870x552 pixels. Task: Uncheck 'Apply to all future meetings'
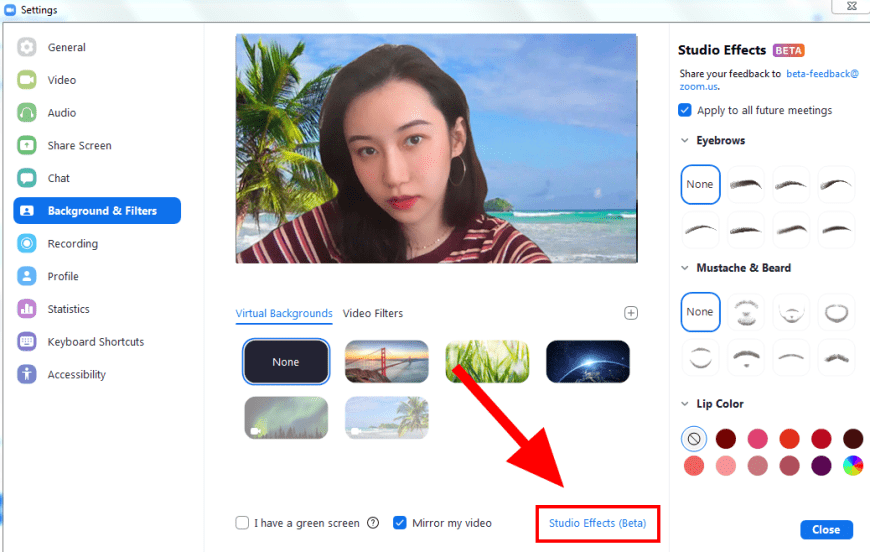pos(685,110)
